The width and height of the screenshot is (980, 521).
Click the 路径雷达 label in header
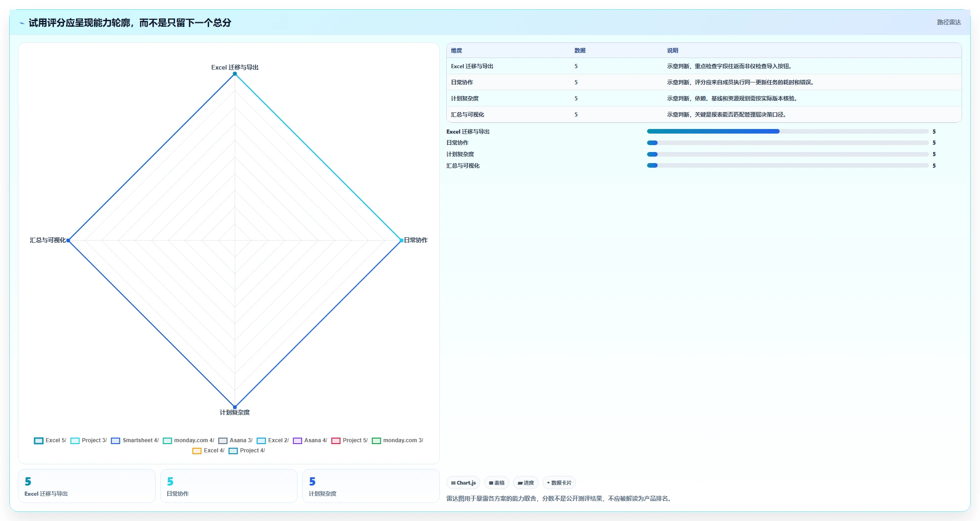click(949, 22)
